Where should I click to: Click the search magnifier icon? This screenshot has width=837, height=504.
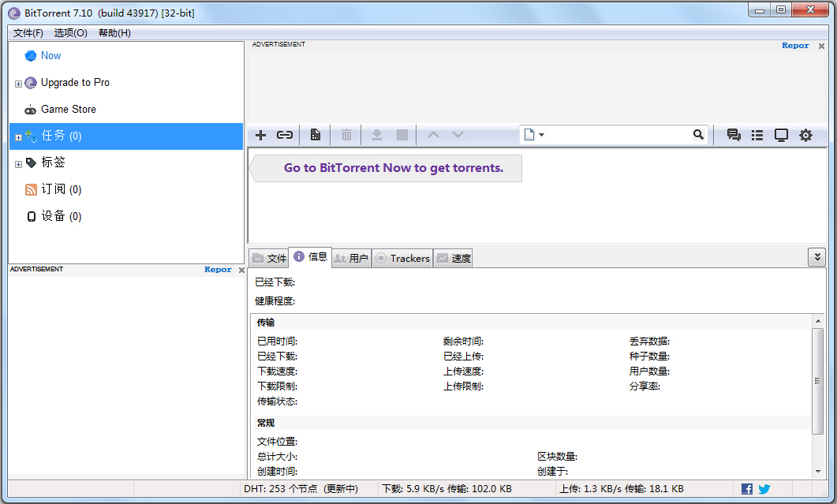698,135
